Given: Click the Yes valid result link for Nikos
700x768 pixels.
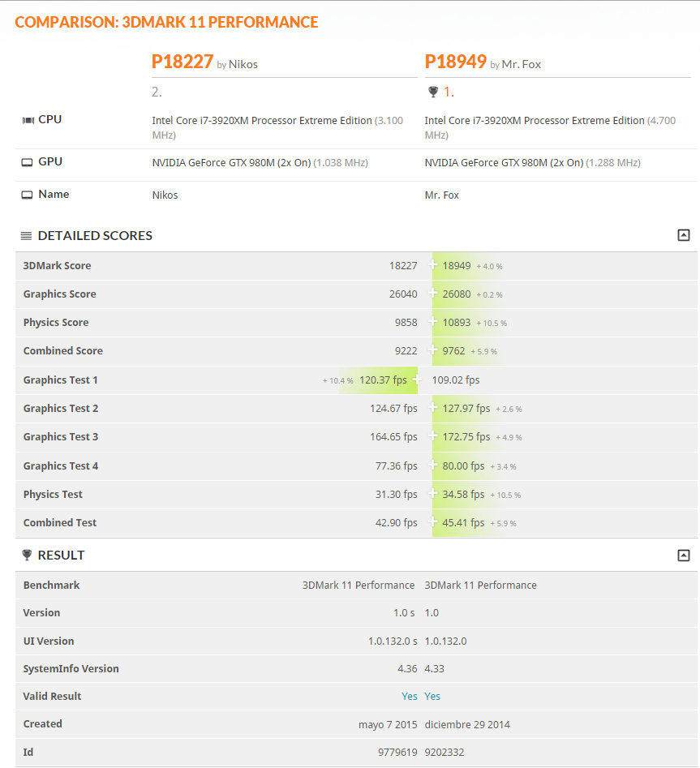Looking at the screenshot, I should point(410,697).
